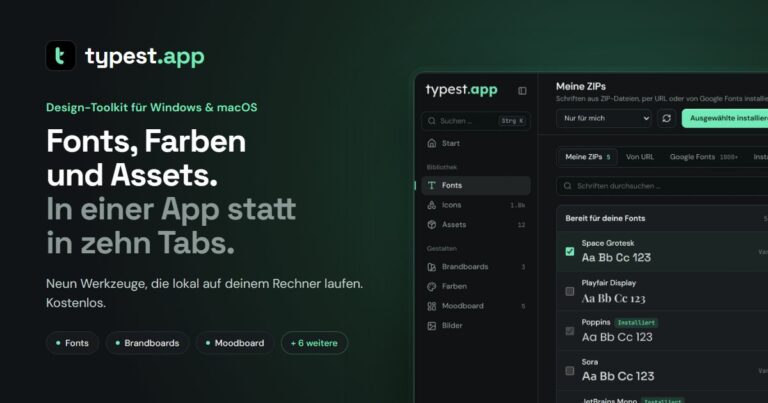Image resolution: width=768 pixels, height=403 pixels.
Task: Toggle the Poppins checkbox
Action: [570, 331]
